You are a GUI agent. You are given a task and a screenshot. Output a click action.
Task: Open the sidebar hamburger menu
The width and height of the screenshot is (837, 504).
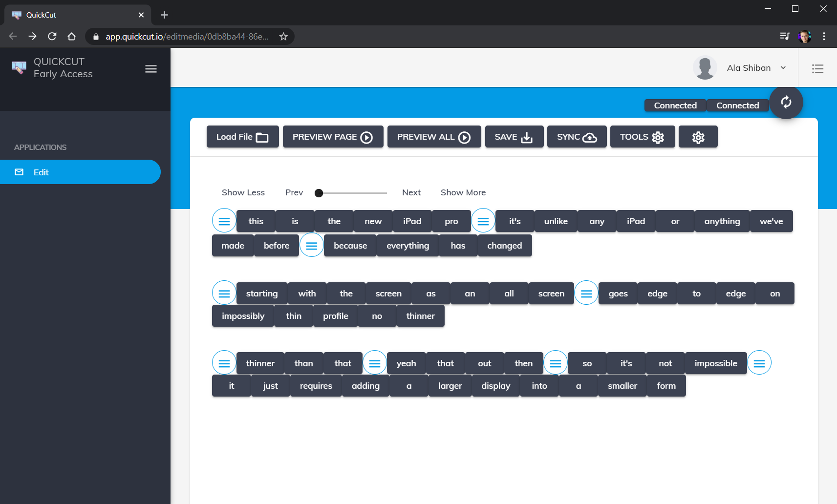[150, 68]
